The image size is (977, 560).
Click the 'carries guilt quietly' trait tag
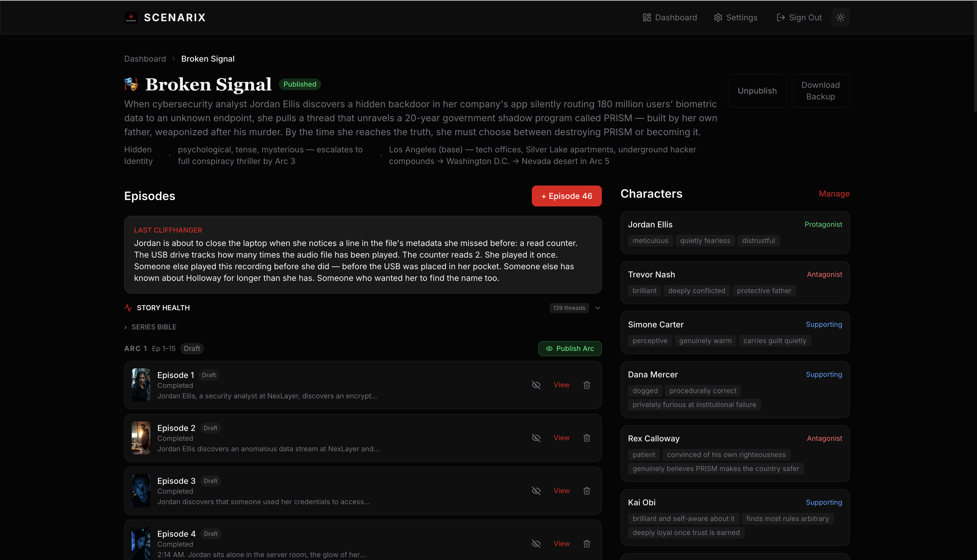(774, 341)
